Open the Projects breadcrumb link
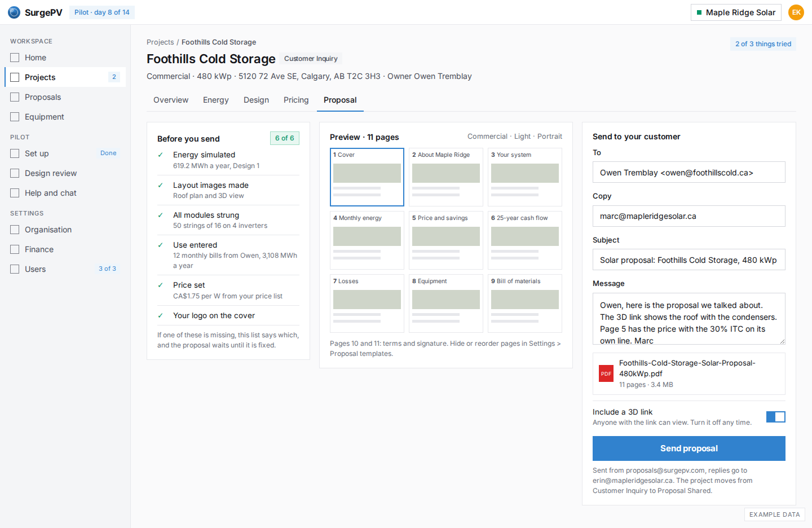Viewport: 812px width, 528px height. [x=160, y=42]
